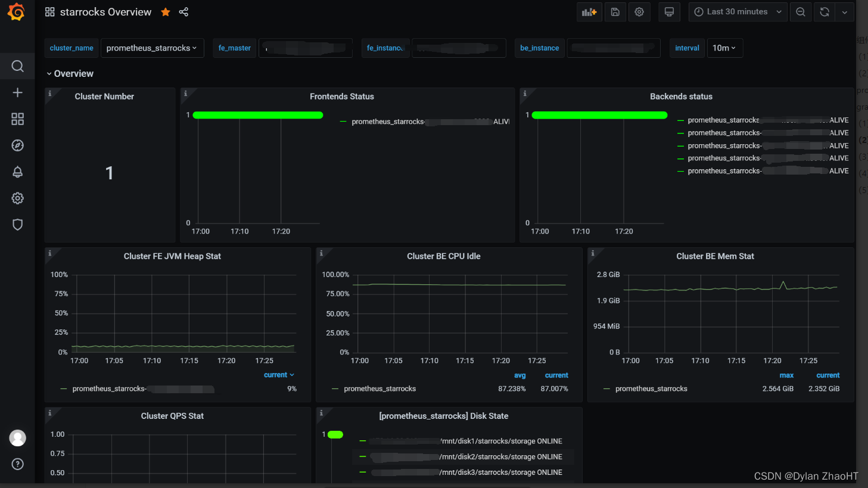
Task: Open the Frontends Status panel title menu
Action: pyautogui.click(x=342, y=97)
